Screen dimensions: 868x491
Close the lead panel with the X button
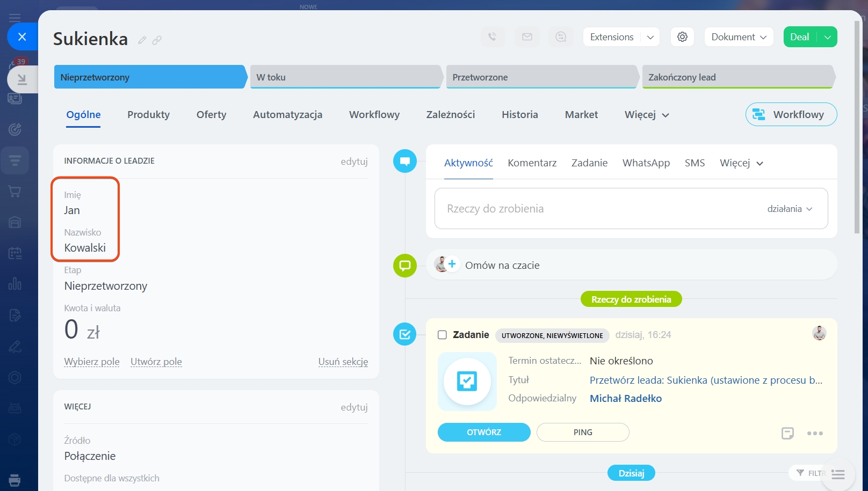pyautogui.click(x=22, y=36)
